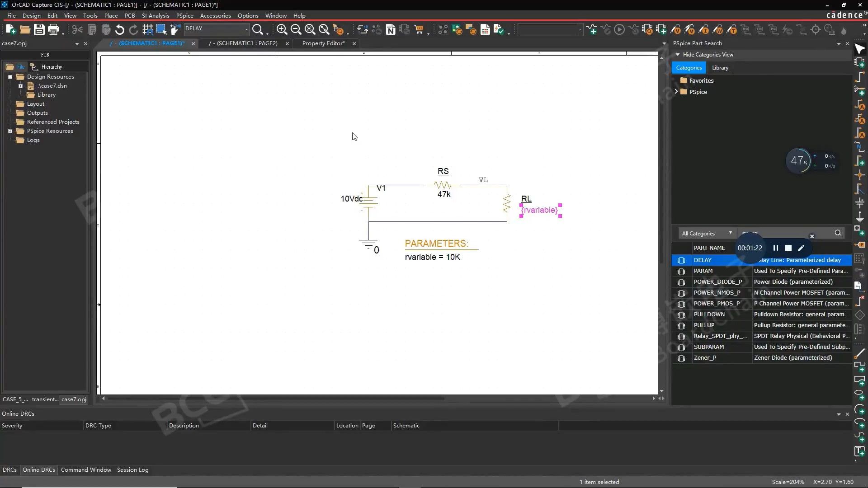Zoom to fit all
Viewport: 868px width, 488px height.
(324, 30)
